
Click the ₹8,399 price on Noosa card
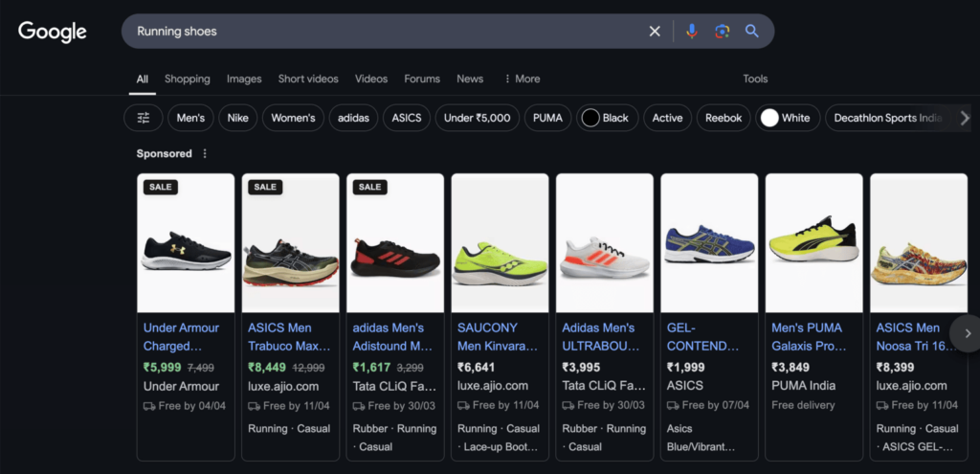pyautogui.click(x=895, y=367)
